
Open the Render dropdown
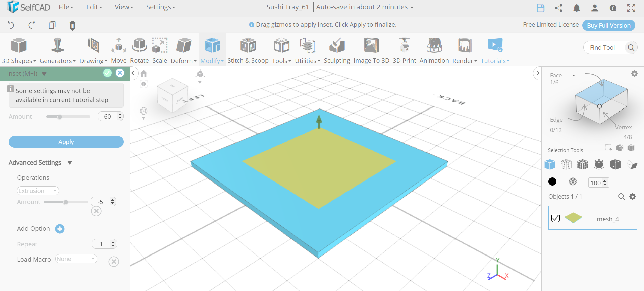click(465, 50)
